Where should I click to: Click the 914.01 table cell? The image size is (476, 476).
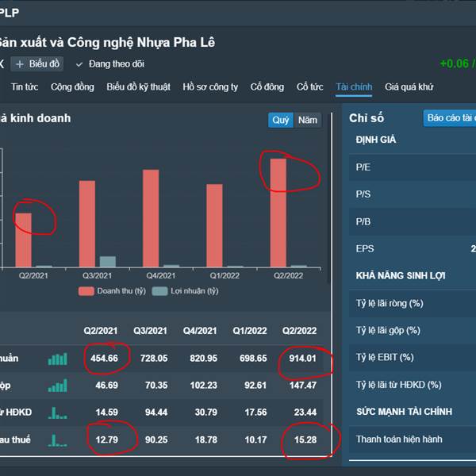[x=303, y=359]
